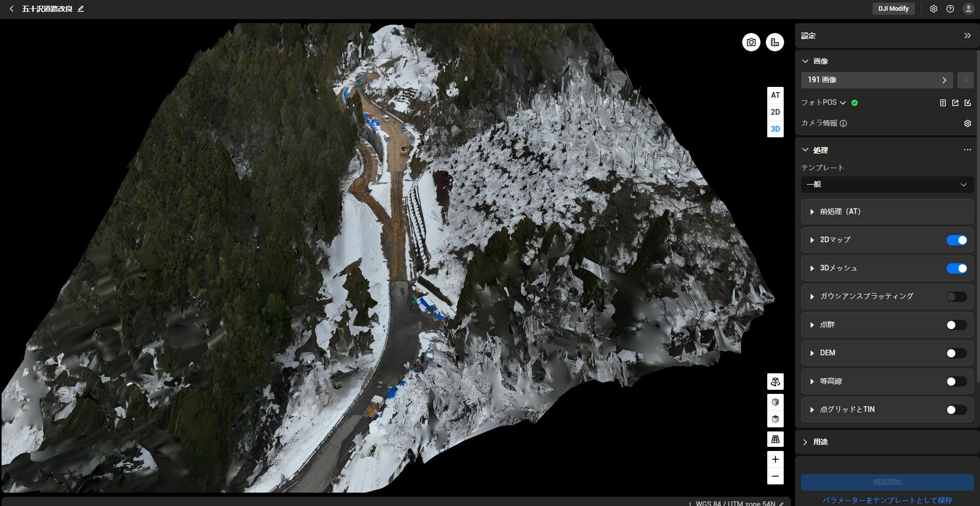Turn off the 3Dメッシュ toggle
The width and height of the screenshot is (980, 506).
[x=956, y=268]
